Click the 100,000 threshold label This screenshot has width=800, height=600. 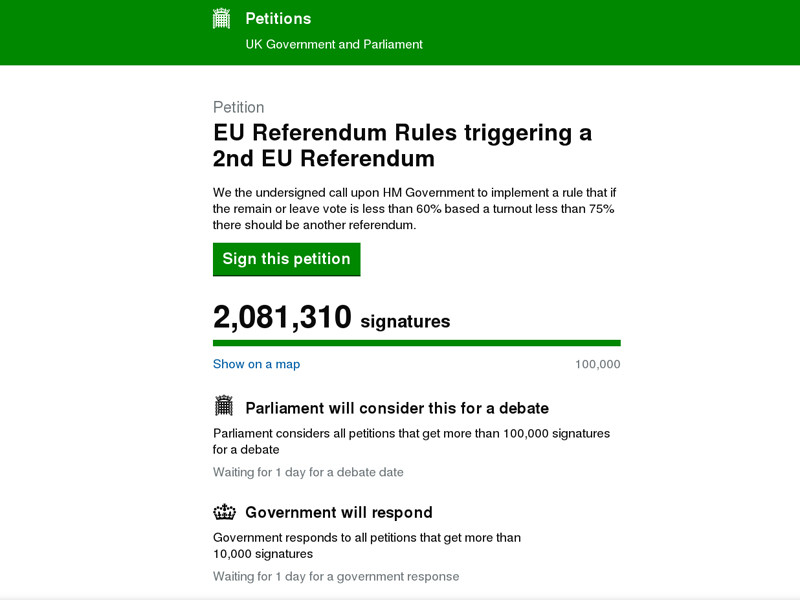point(598,364)
